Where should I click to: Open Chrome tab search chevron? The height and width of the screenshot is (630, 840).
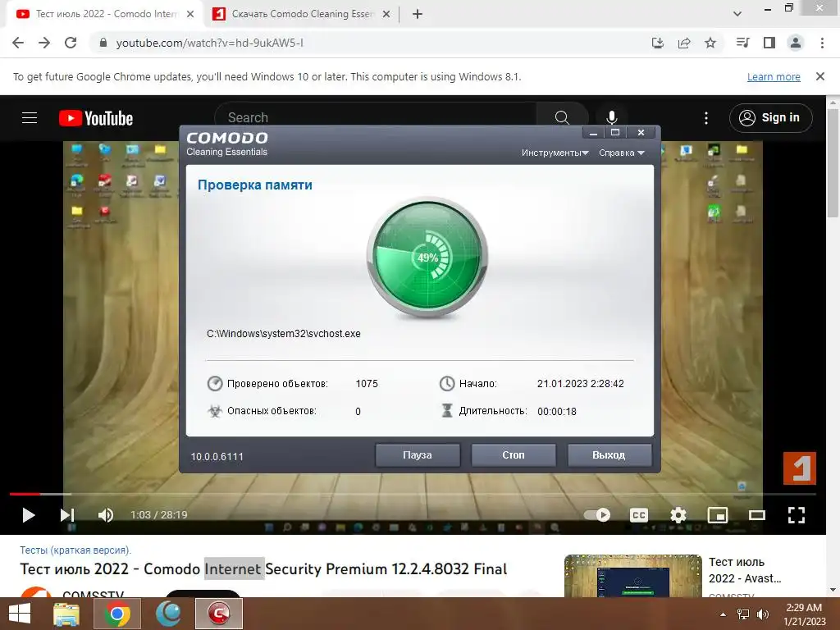point(737,14)
